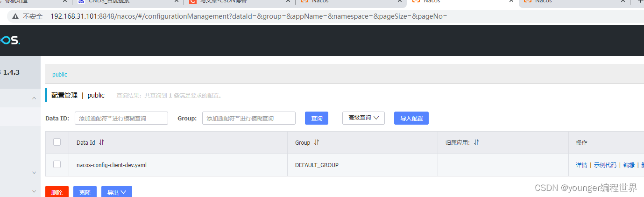Check the box for nacos-config-client-dev.yaml row
This screenshot has height=197, width=644.
(x=57, y=164)
